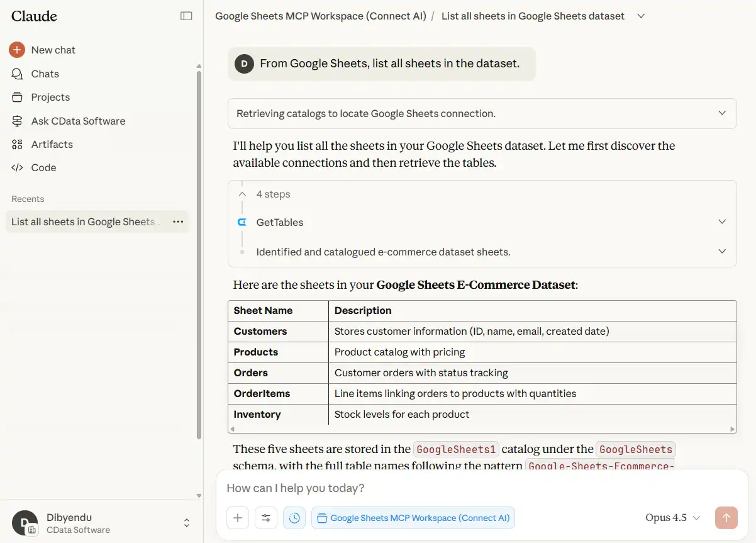Toggle the extended thinking clock button

coord(294,518)
